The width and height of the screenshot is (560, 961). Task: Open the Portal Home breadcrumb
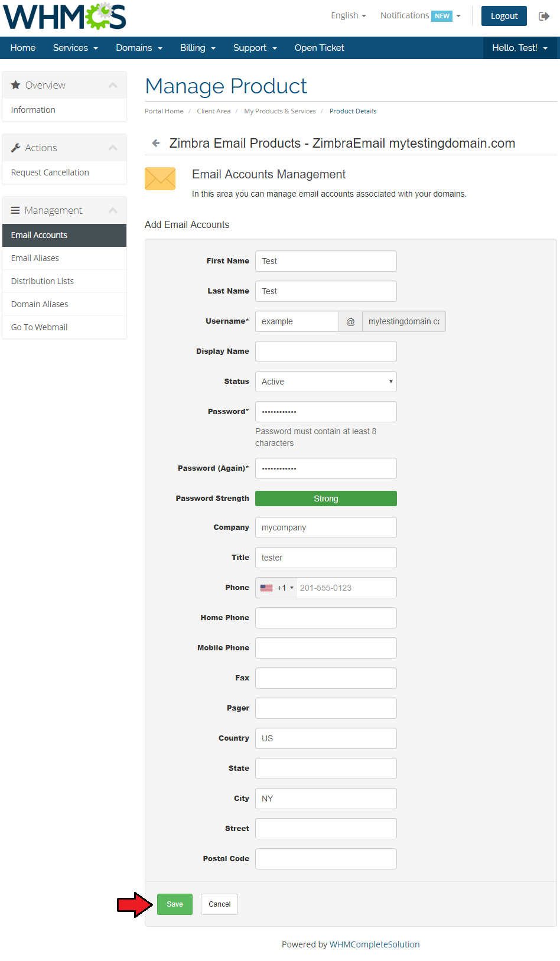click(x=164, y=111)
